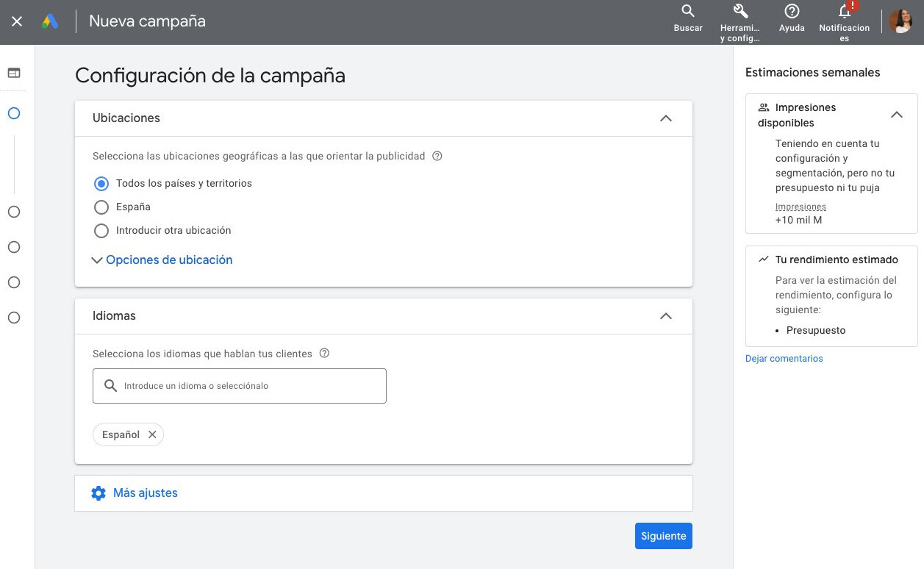
Task: Select Introducir otra ubicación option
Action: (101, 230)
